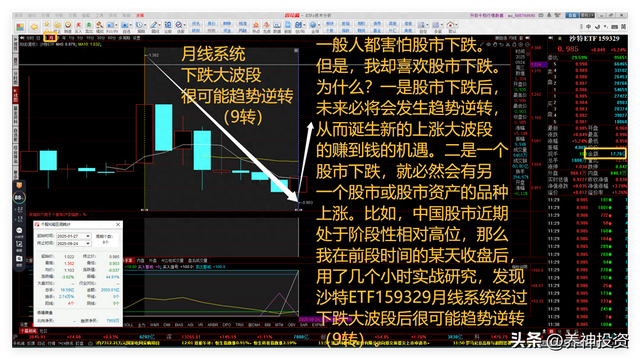This screenshot has height=360, width=640.
Task: Open the 数据 data icon
Action: click(277, 27)
